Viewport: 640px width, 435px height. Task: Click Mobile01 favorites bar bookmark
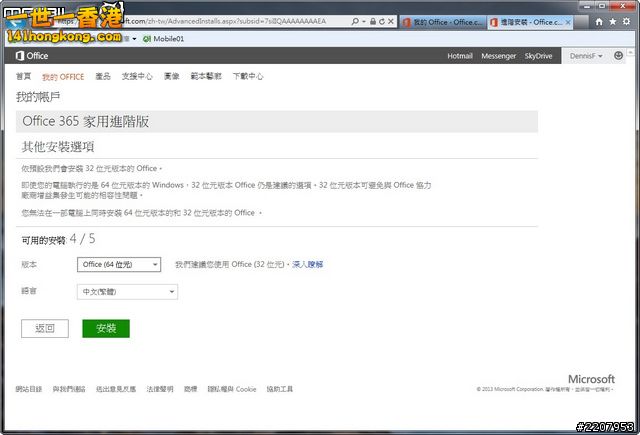coord(165,39)
